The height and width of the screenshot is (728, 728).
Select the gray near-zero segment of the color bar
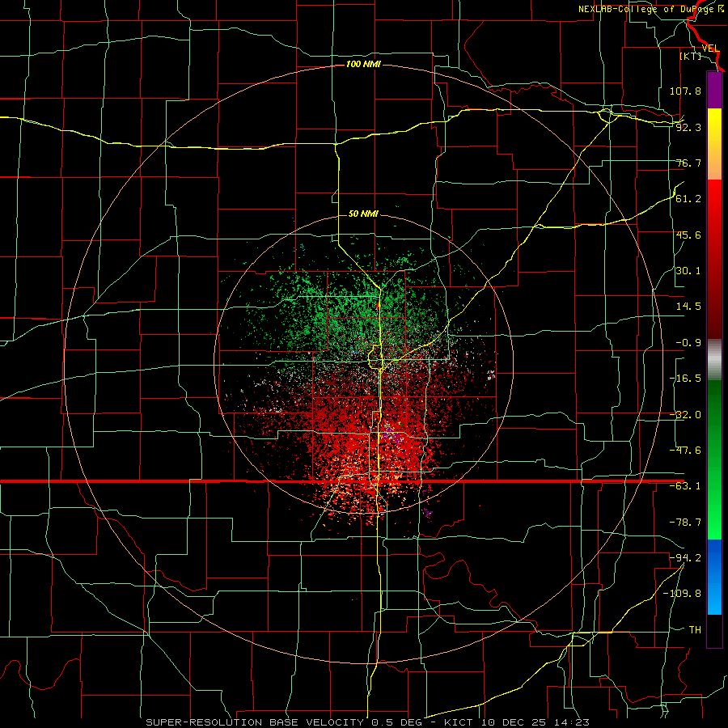[x=714, y=360]
